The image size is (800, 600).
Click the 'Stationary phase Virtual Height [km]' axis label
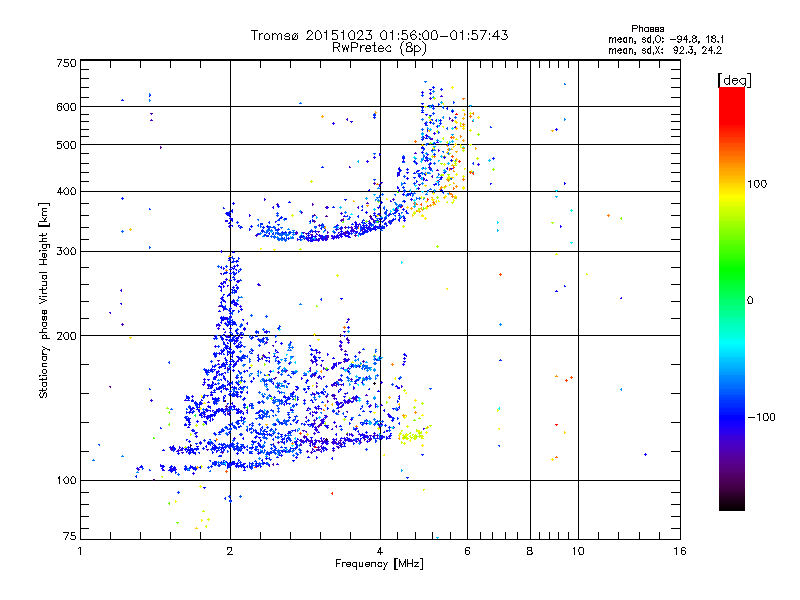[44, 300]
